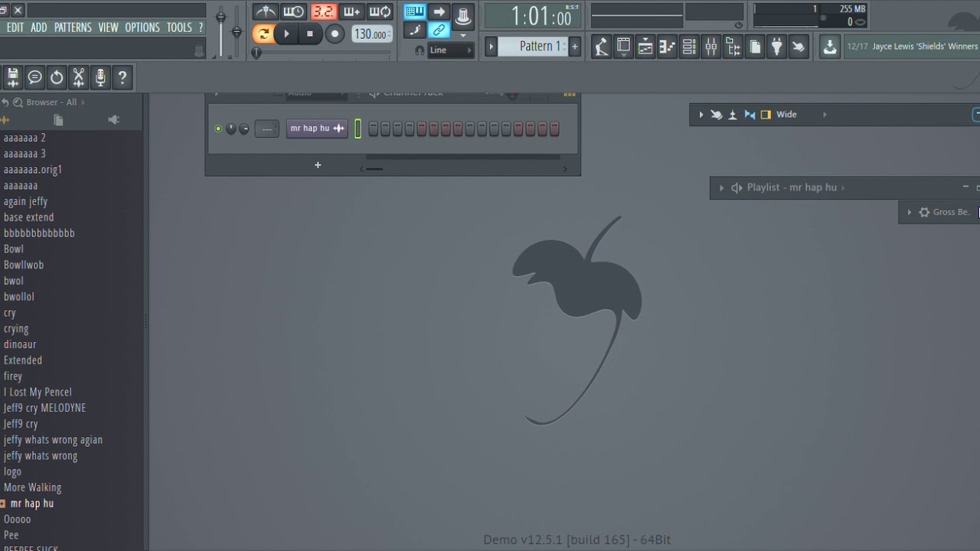Open the Pattern 1 selector

pos(533,47)
